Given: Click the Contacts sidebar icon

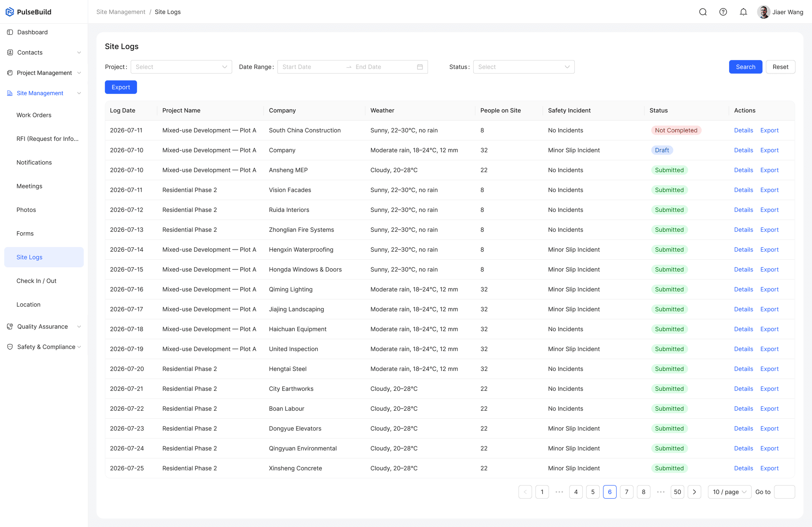Looking at the screenshot, I should coord(10,52).
